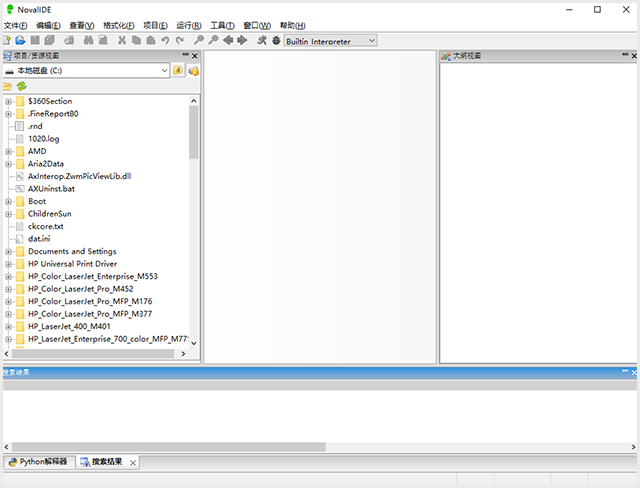Click the Undo arrow icon
This screenshot has width=640, height=488.
click(165, 40)
